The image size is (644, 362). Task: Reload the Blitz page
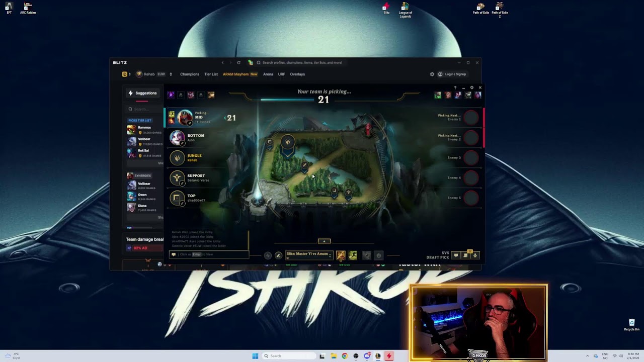pos(238,63)
